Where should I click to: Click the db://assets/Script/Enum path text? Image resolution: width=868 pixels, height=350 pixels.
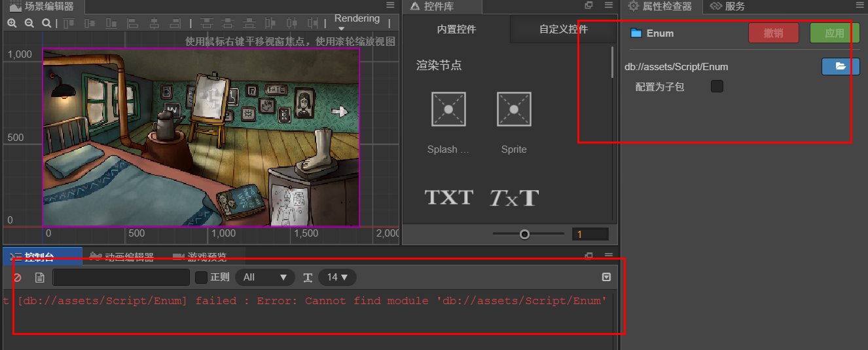pos(676,66)
